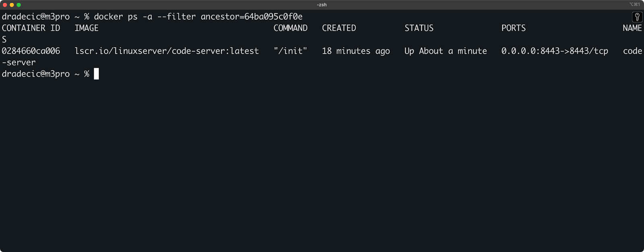Click the ancestor=64ba095c0f0e filter argument

click(x=252, y=17)
